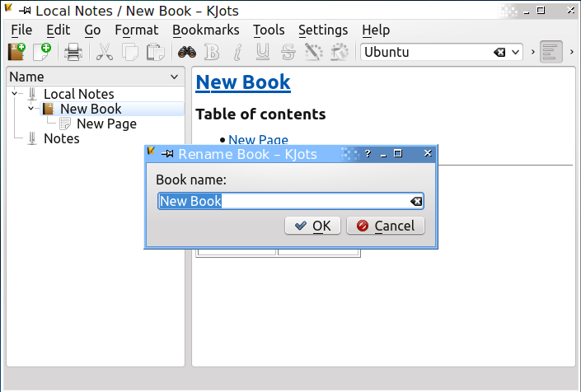Viewport: 581px width, 392px height.
Task: Open the Bookmarks menu
Action: click(x=206, y=30)
